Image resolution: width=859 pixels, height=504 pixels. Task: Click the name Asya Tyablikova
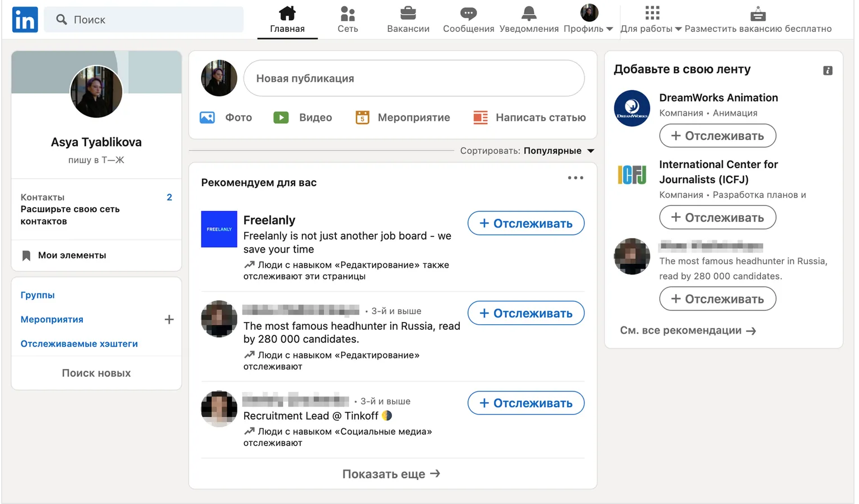pyautogui.click(x=96, y=142)
